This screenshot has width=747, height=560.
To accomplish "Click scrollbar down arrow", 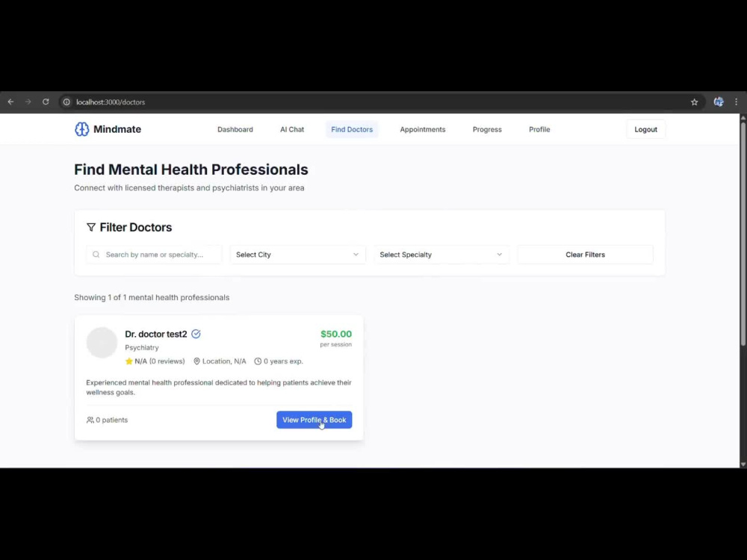I will click(x=743, y=464).
